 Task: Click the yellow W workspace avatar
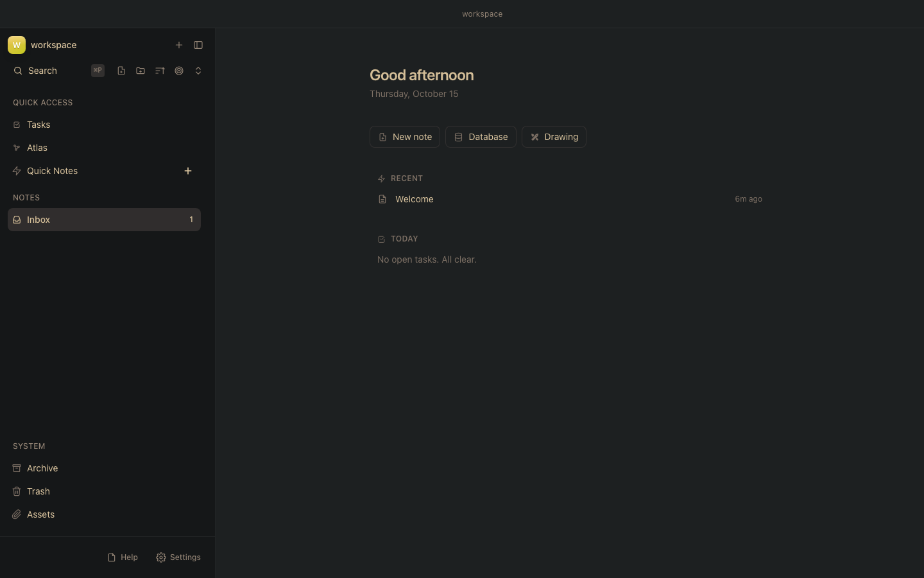coord(17,45)
